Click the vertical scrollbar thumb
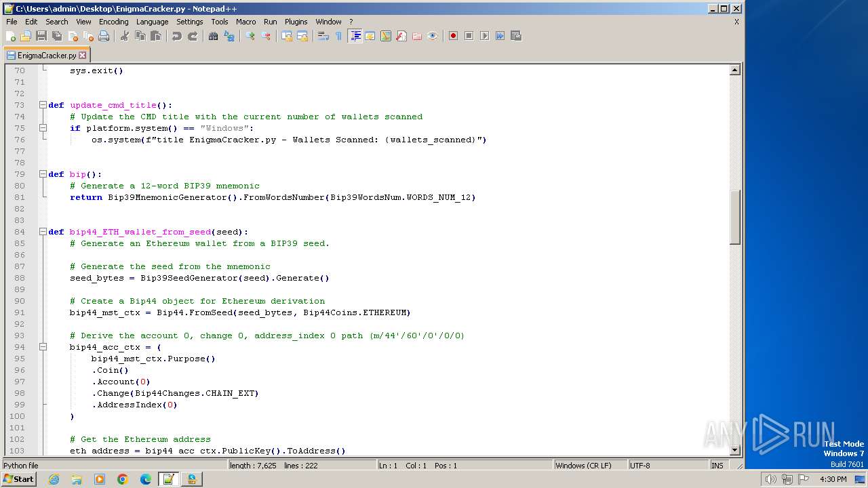 (734, 217)
